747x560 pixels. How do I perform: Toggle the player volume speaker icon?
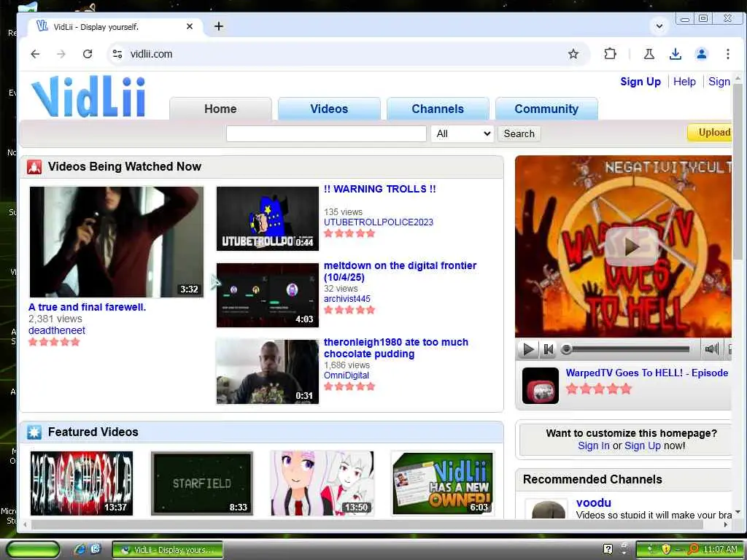711,349
